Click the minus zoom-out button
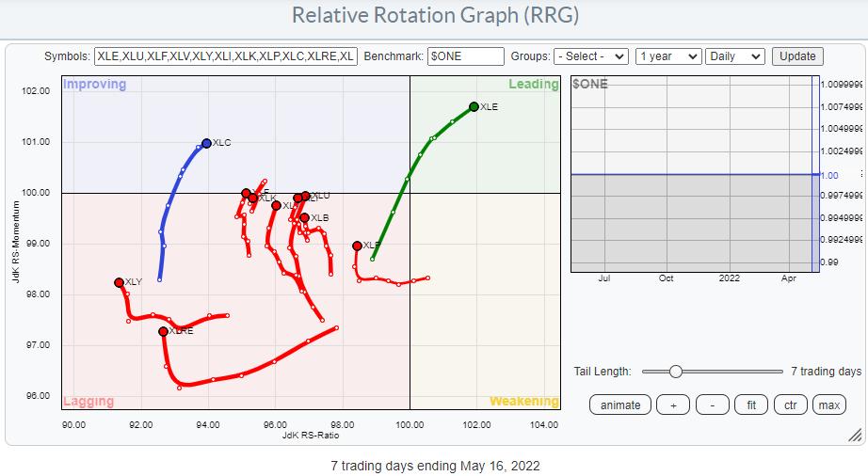Viewport: 868px width, 476px height. point(712,405)
